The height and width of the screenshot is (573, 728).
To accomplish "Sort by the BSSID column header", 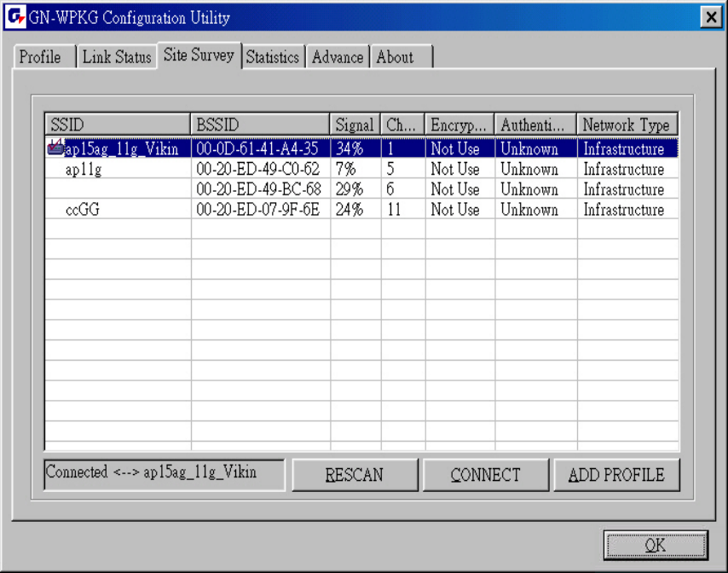I will tap(260, 124).
